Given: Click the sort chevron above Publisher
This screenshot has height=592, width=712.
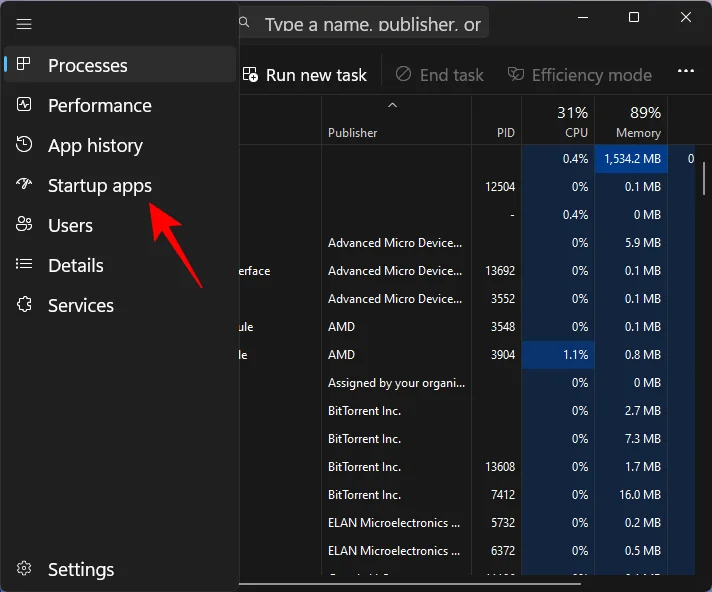Looking at the screenshot, I should (x=392, y=105).
